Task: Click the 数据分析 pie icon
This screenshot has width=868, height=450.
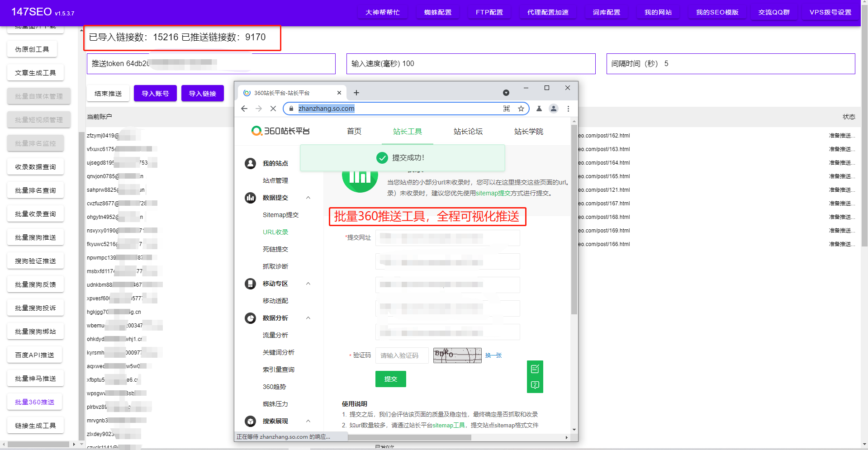Action: 250,318
